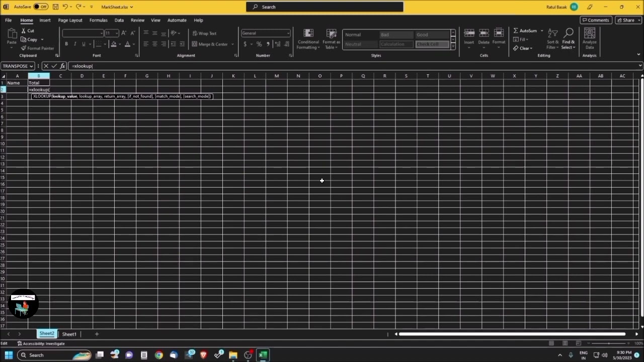This screenshot has width=644, height=362.
Task: Toggle AutoSave switch
Action: click(x=41, y=7)
